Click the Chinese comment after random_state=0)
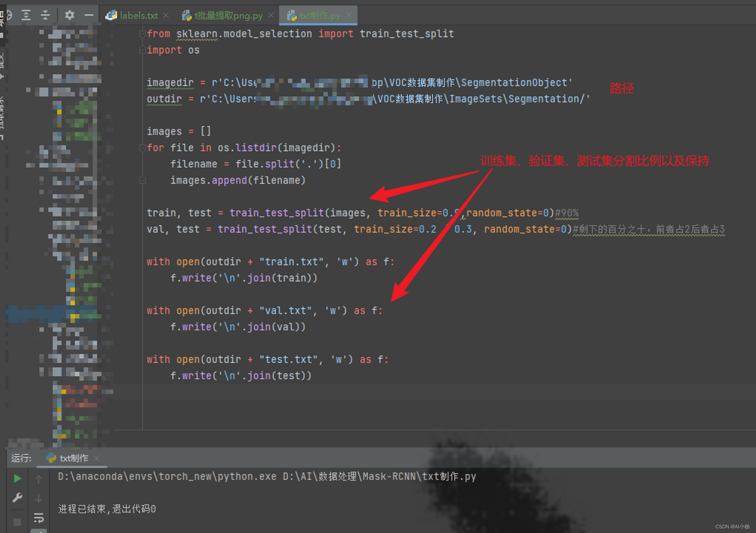756x533 pixels. [x=649, y=229]
